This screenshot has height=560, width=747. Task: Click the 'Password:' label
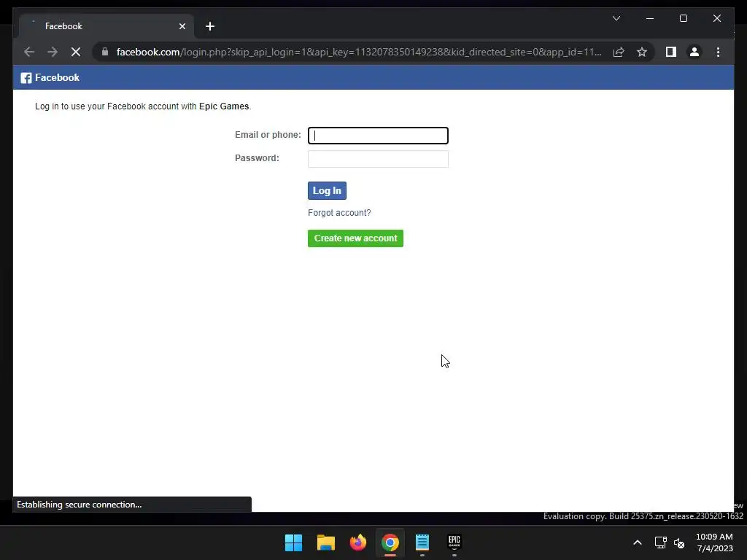point(257,158)
